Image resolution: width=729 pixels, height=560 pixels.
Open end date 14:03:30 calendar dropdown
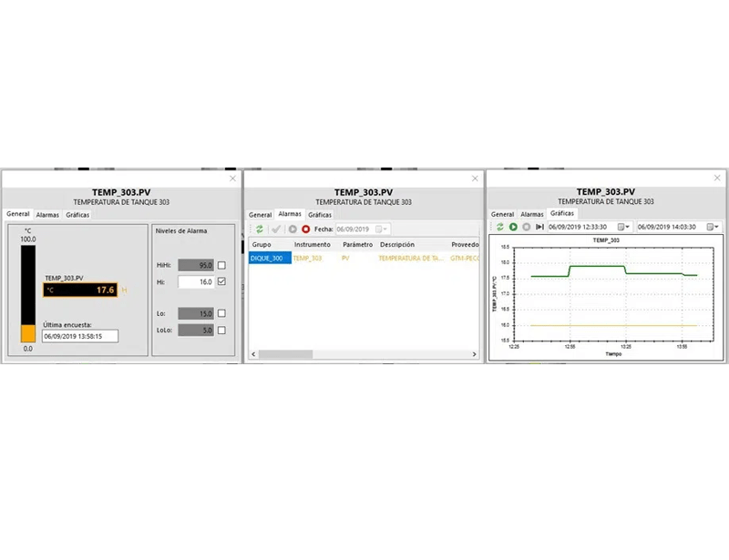click(x=713, y=227)
